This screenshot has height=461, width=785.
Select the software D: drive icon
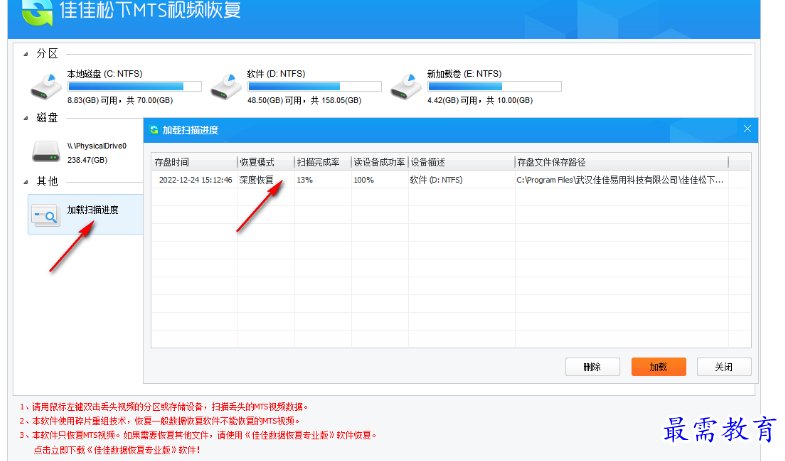[x=226, y=87]
